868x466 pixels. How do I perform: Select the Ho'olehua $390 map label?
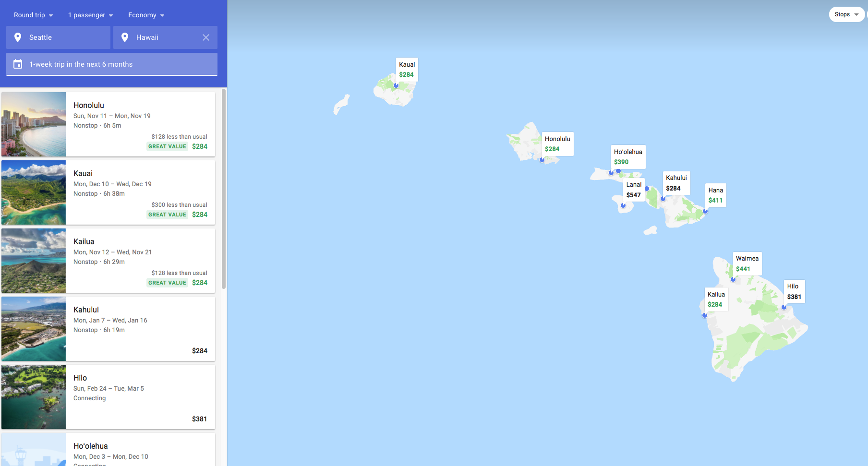point(628,157)
